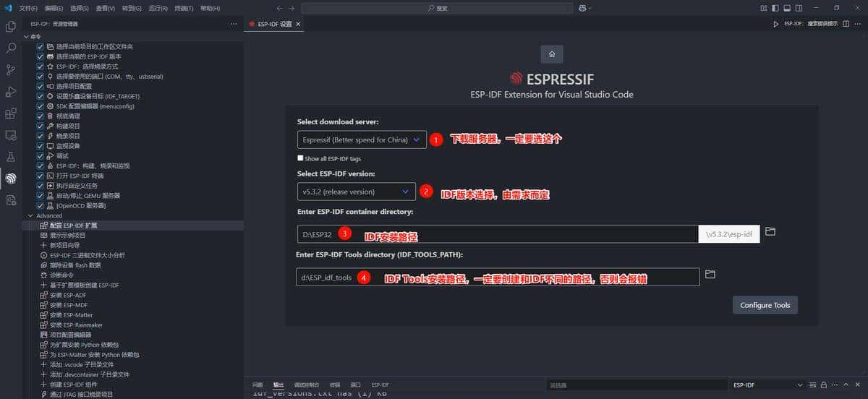Image resolution: width=868 pixels, height=399 pixels.
Task: Open Remote Explorer in activity bar
Action: [x=11, y=135]
